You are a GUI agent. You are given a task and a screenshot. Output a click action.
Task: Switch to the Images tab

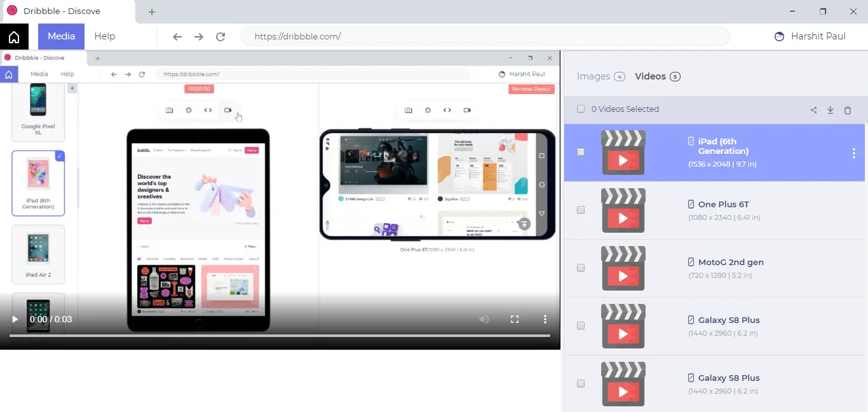point(593,76)
